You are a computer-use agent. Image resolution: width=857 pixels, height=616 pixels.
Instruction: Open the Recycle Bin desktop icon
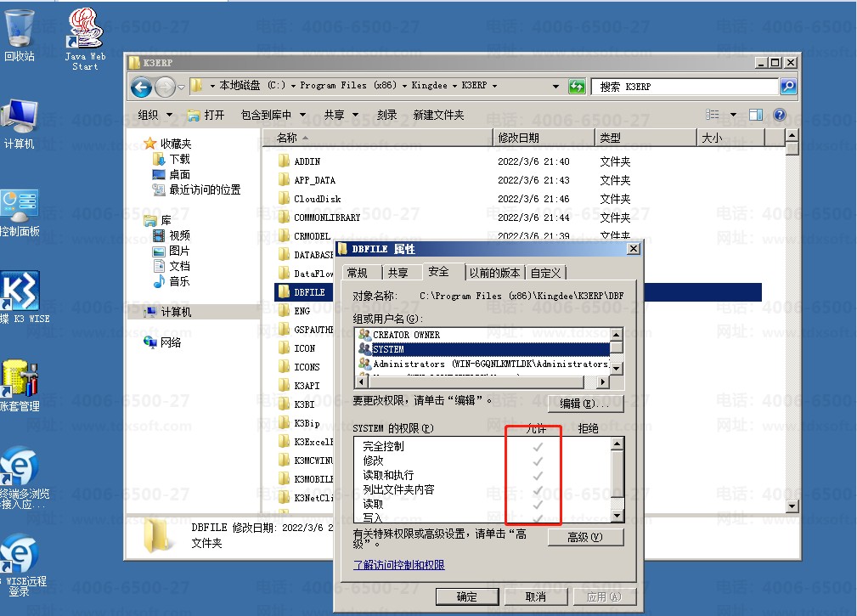coord(20,35)
